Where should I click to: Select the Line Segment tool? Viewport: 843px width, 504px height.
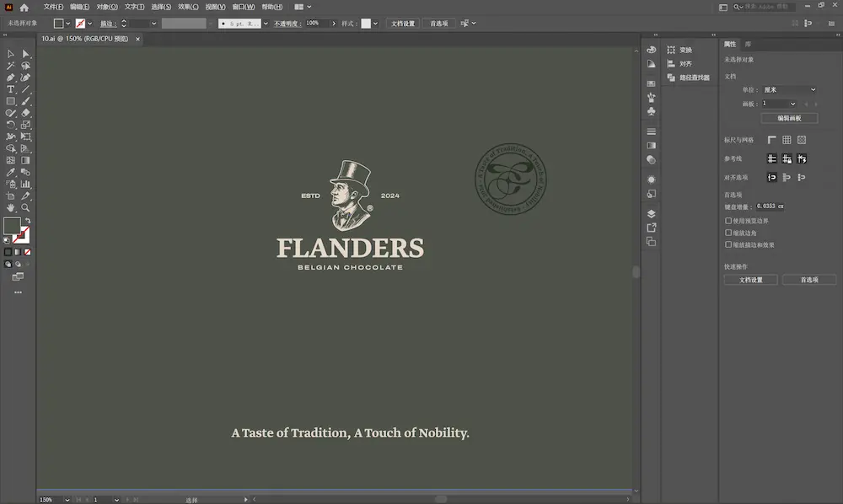[x=25, y=89]
